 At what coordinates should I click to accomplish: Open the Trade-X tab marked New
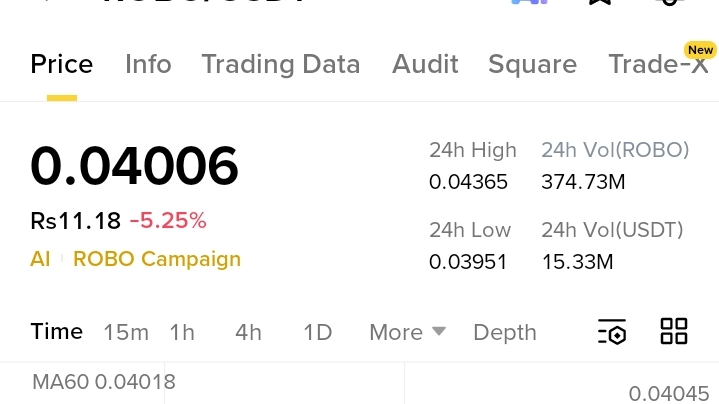tap(659, 64)
